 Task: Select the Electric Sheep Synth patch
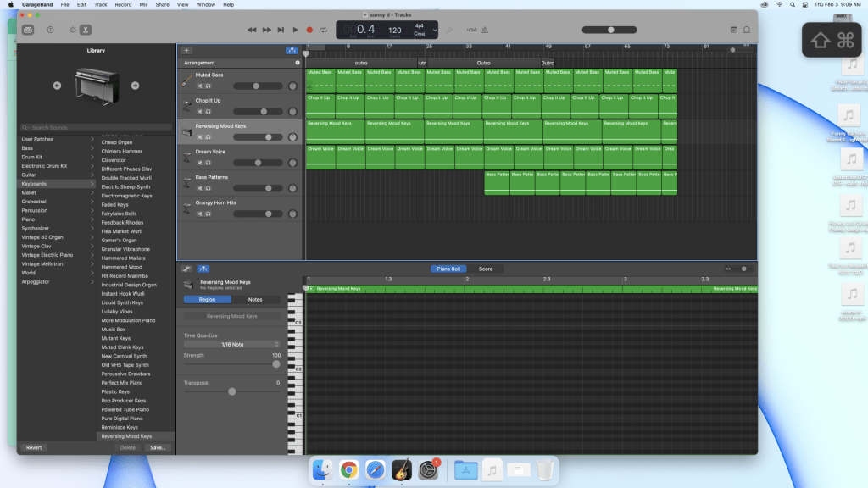click(125, 187)
